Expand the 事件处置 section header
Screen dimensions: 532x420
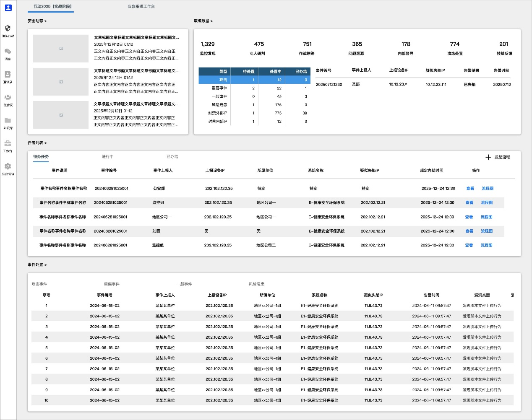tap(37, 265)
